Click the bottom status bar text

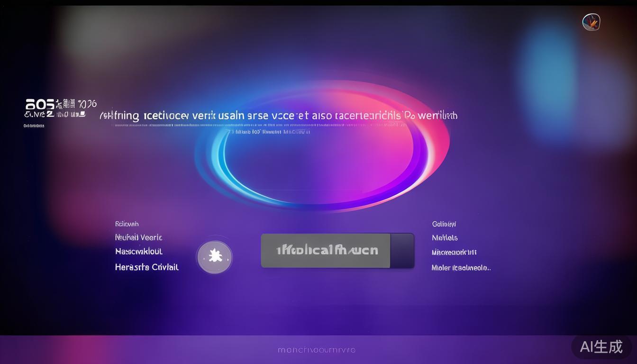317,350
